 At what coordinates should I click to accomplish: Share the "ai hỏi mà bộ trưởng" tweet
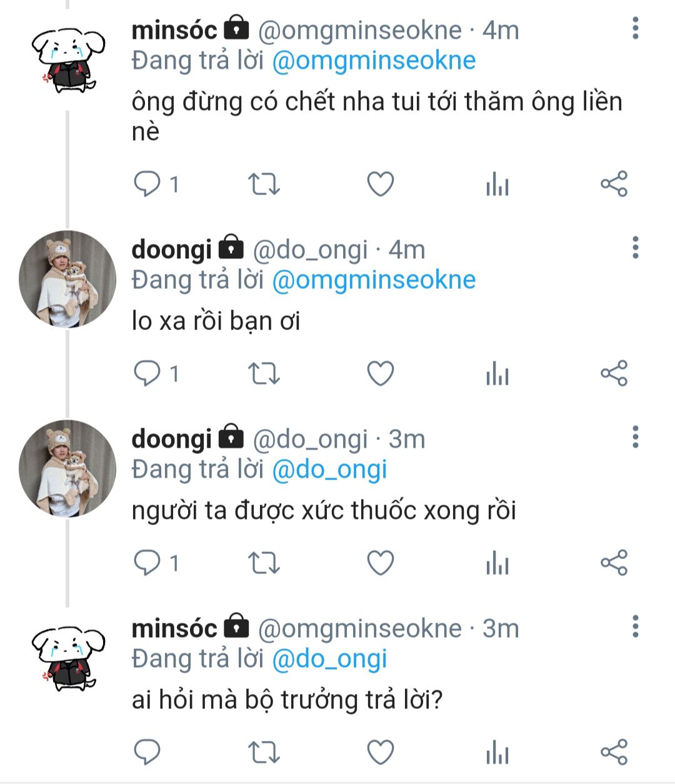pyautogui.click(x=613, y=752)
